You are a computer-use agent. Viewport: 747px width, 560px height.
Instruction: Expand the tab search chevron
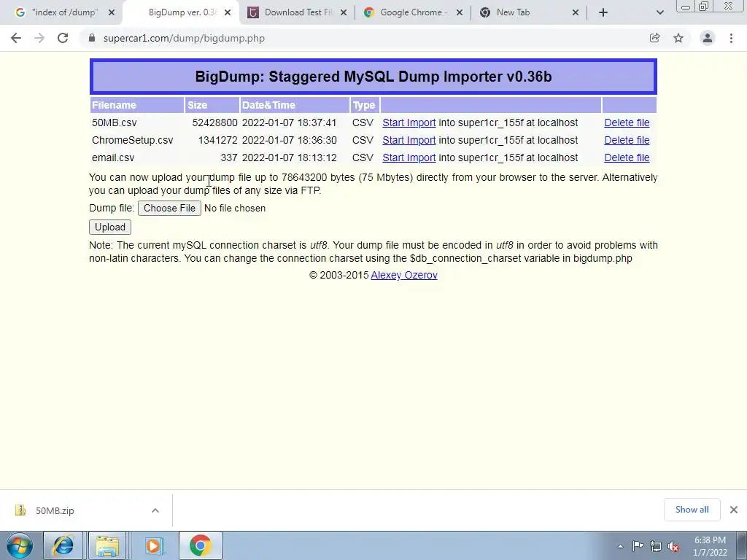click(x=659, y=12)
